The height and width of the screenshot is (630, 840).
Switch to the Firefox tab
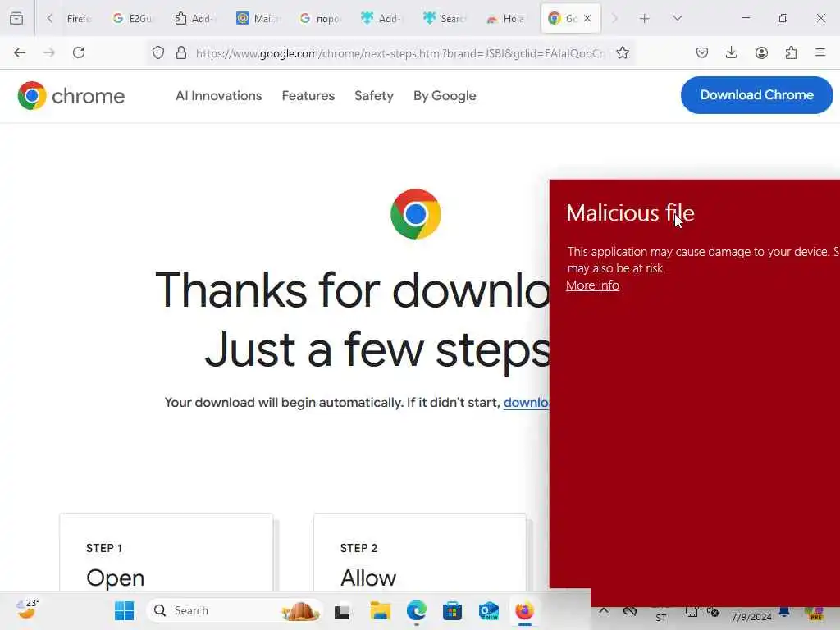pos(78,19)
